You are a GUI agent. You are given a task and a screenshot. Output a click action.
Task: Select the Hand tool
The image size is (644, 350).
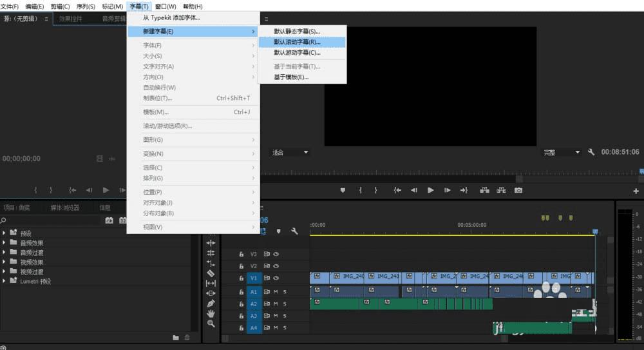coord(211,313)
